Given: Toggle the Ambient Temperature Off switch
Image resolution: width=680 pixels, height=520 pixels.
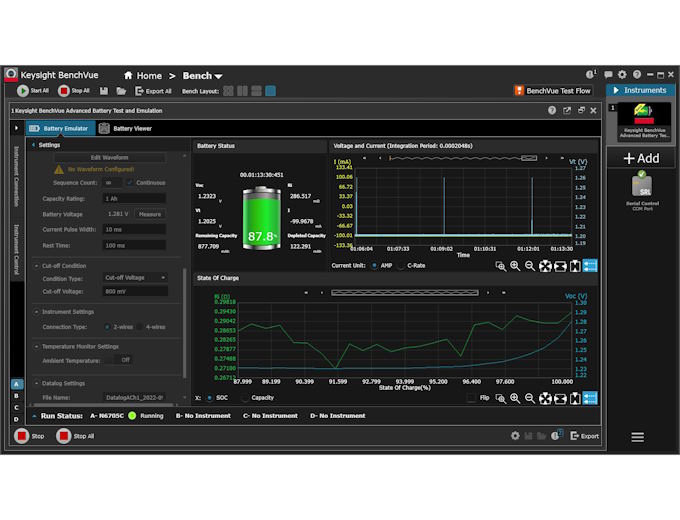Looking at the screenshot, I should pos(120,360).
